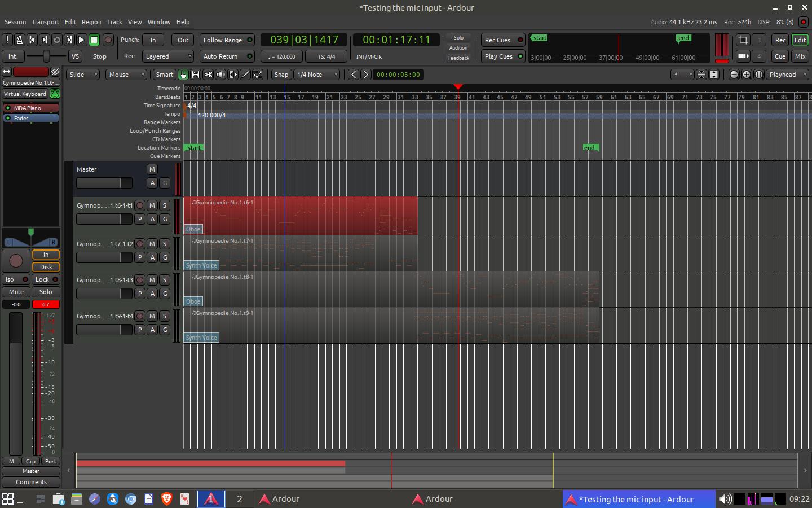The width and height of the screenshot is (812, 508).
Task: Click the Comments button in mixer strip
Action: coord(31,482)
